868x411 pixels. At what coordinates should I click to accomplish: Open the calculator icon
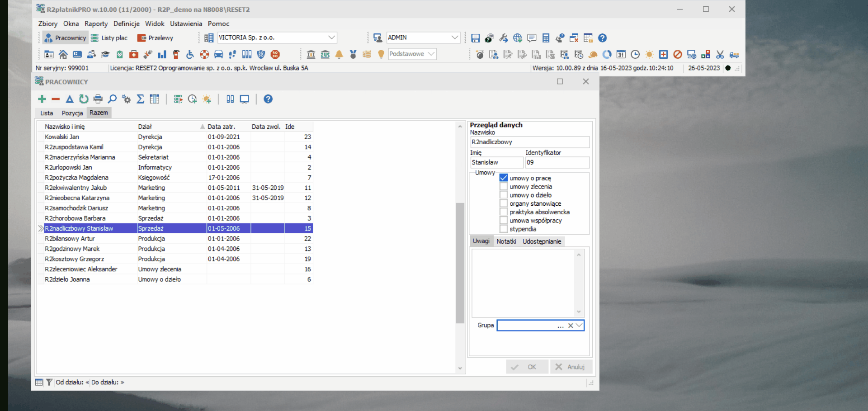(546, 38)
